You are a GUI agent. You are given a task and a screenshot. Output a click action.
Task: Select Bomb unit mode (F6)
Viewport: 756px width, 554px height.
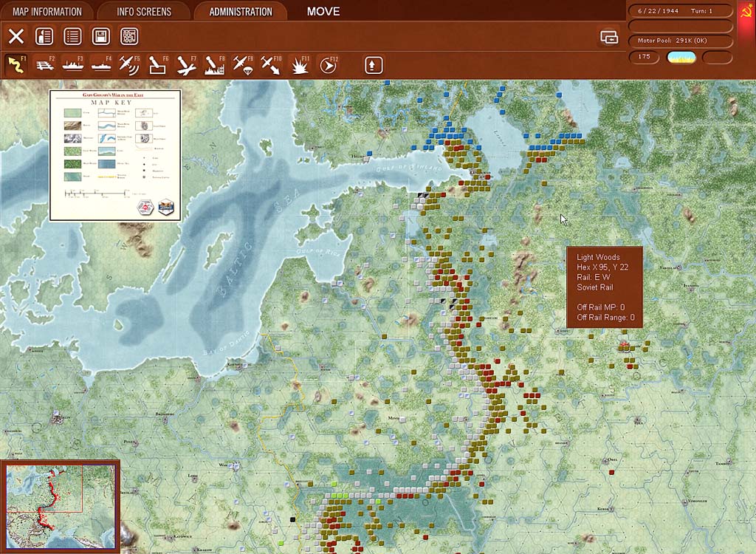[x=158, y=65]
